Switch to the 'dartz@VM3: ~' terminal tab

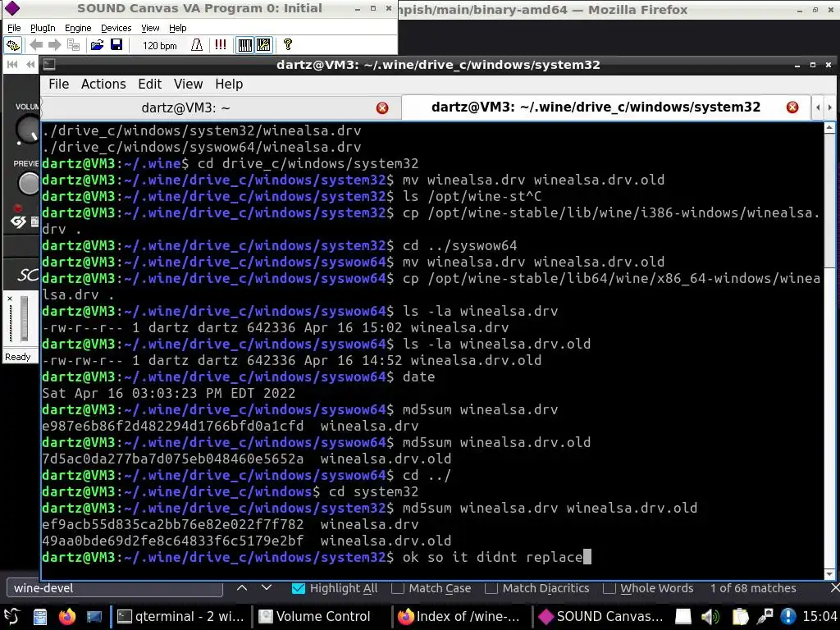coord(186,108)
